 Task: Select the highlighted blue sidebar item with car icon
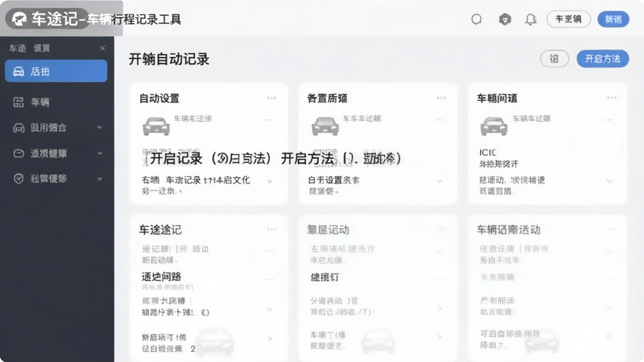(56, 71)
